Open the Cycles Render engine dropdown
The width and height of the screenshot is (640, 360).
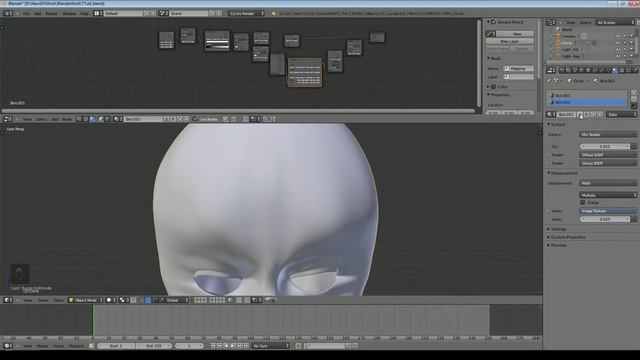(246, 13)
